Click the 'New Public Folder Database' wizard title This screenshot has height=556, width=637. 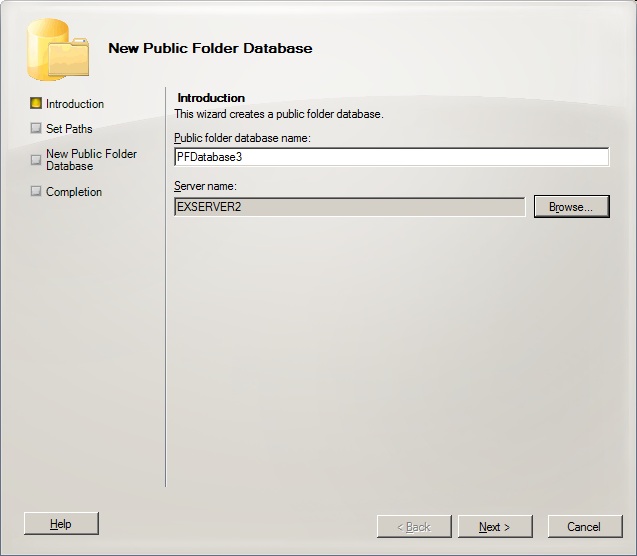coord(210,48)
